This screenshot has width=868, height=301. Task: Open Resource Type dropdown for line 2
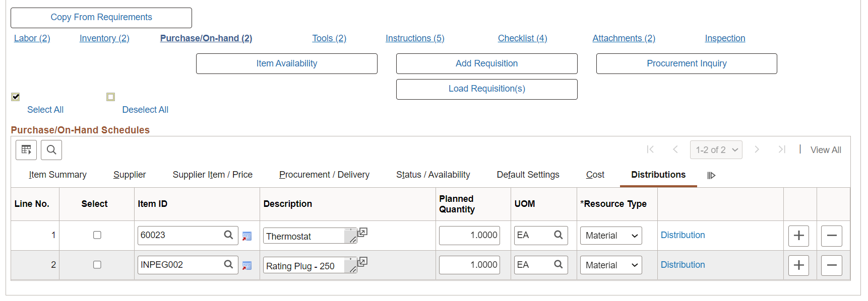pos(611,265)
